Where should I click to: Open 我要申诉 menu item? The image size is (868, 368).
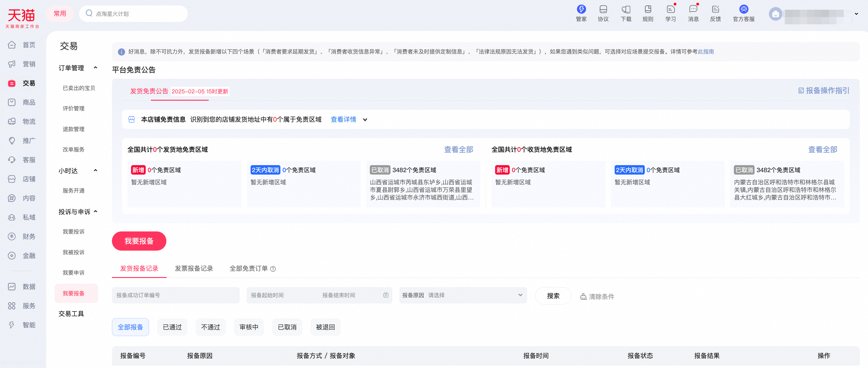[x=74, y=273]
